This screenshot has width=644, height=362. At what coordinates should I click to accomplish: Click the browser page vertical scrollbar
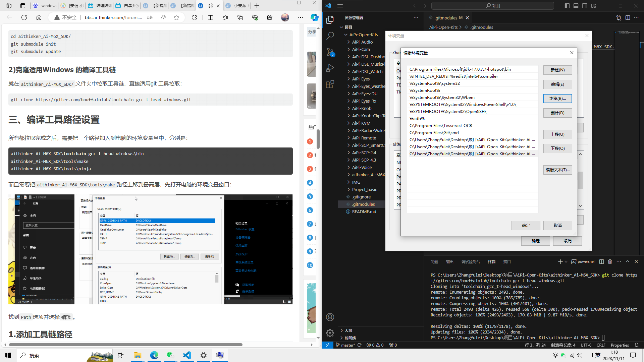click(x=318, y=139)
